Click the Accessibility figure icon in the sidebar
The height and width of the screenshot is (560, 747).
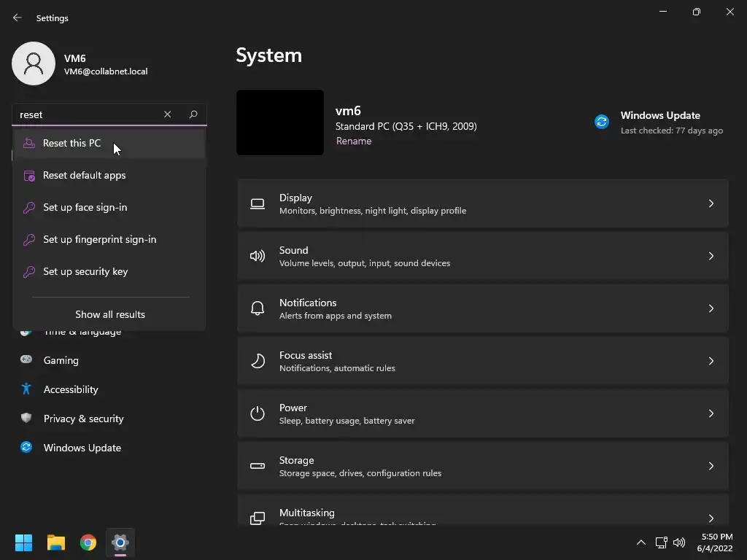[26, 389]
